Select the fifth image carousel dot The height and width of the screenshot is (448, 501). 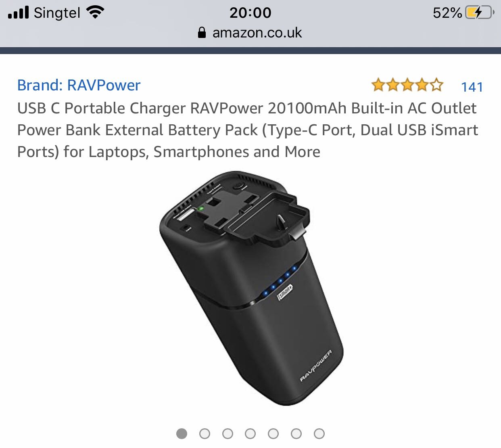coord(273,433)
